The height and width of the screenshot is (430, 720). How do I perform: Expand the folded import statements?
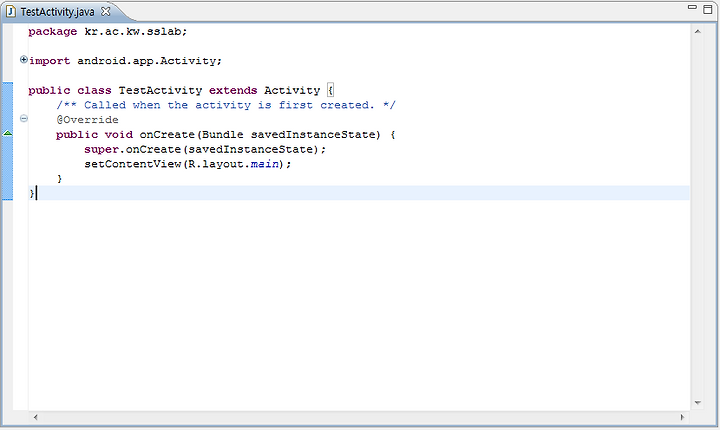coord(24,59)
